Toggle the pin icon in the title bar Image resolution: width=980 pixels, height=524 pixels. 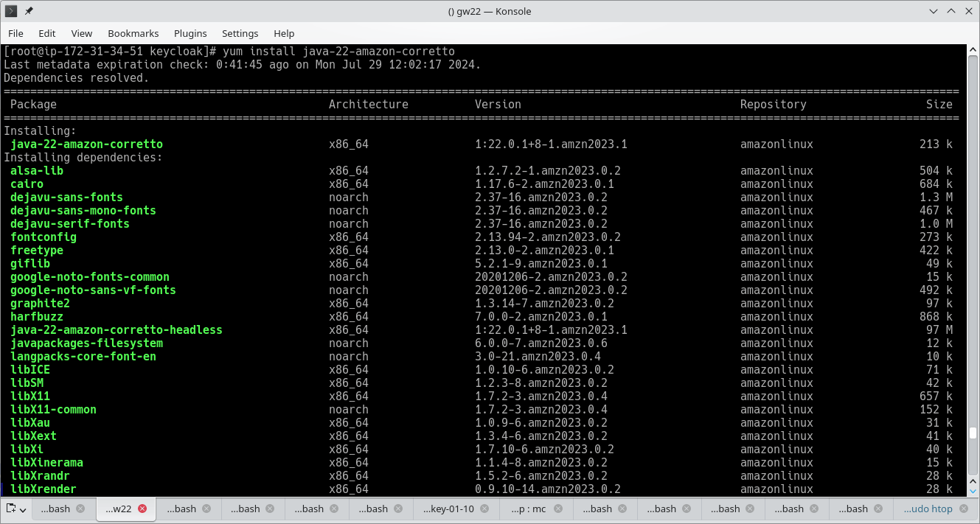29,11
